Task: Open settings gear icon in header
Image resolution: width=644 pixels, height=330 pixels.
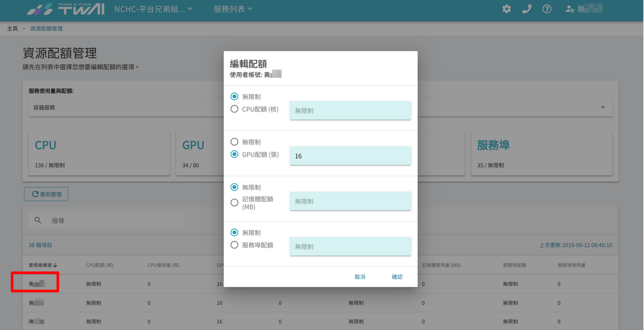Action: coord(507,9)
